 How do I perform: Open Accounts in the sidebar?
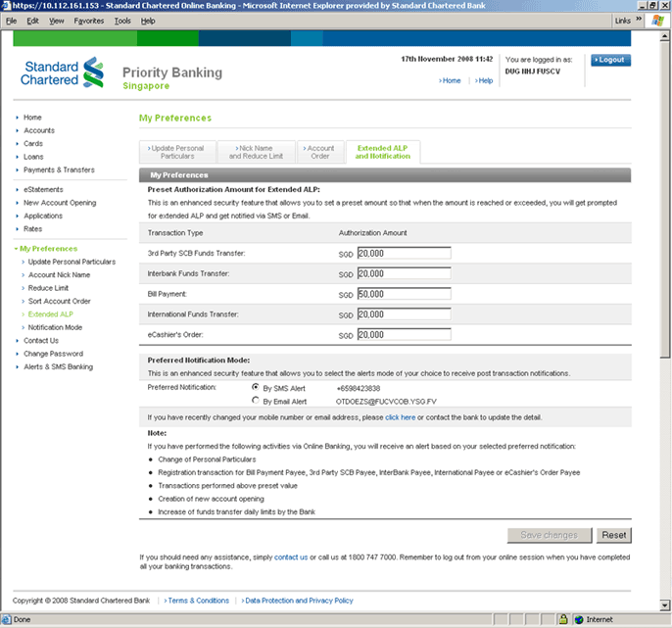click(39, 130)
